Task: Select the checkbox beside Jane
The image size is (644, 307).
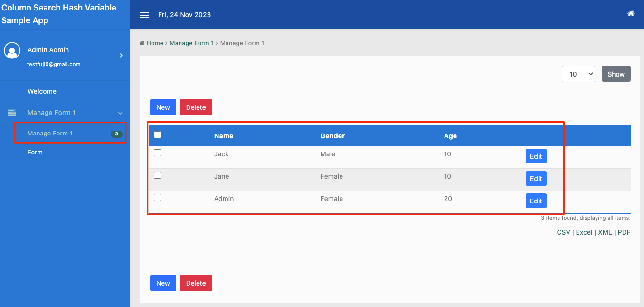Action: tap(158, 175)
